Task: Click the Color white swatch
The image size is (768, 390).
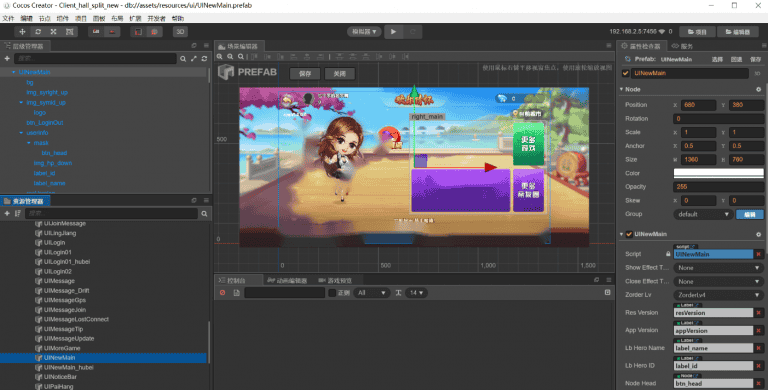Action: 719,173
